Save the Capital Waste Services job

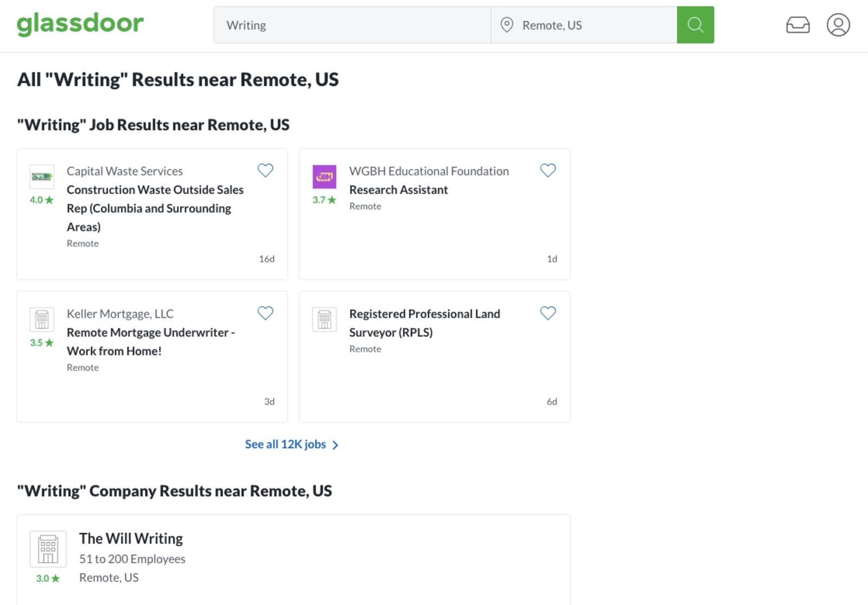click(265, 170)
